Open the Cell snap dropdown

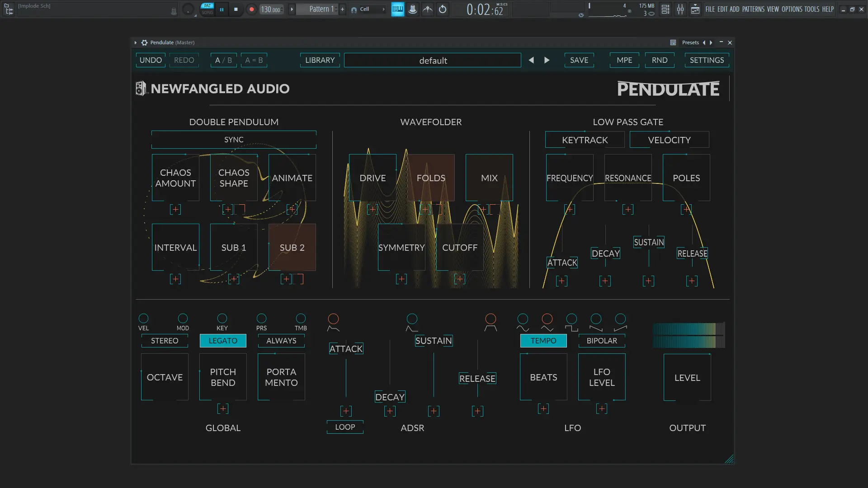click(368, 9)
